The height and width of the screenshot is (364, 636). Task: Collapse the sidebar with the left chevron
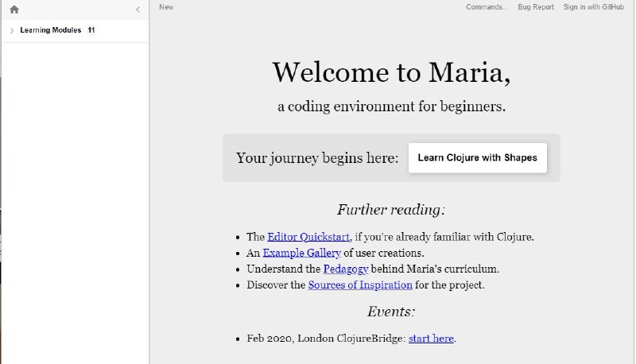pos(138,10)
